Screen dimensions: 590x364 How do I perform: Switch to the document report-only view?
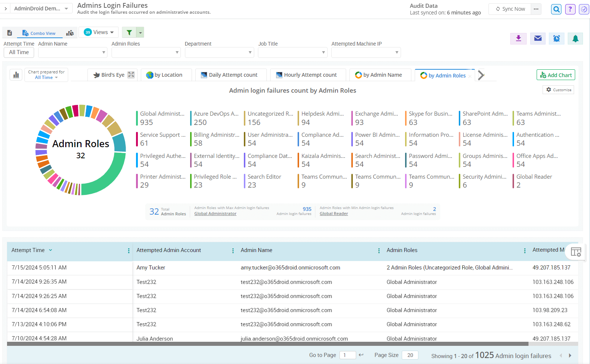[x=10, y=33]
